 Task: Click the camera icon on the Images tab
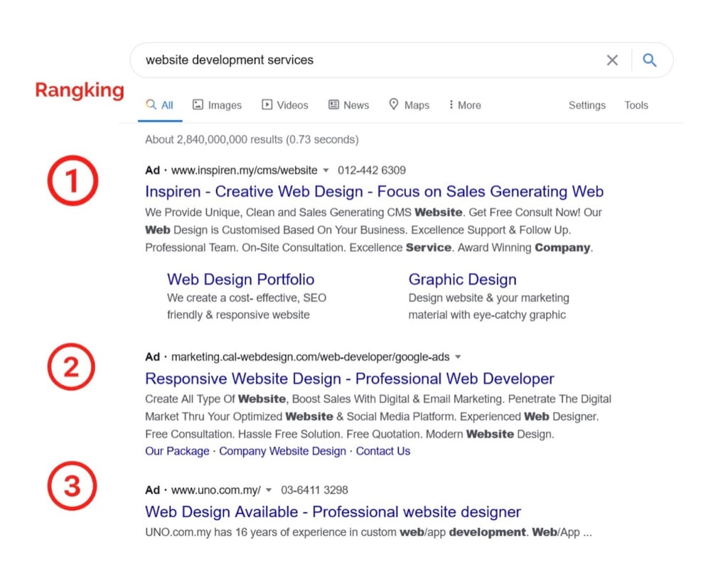tap(198, 104)
